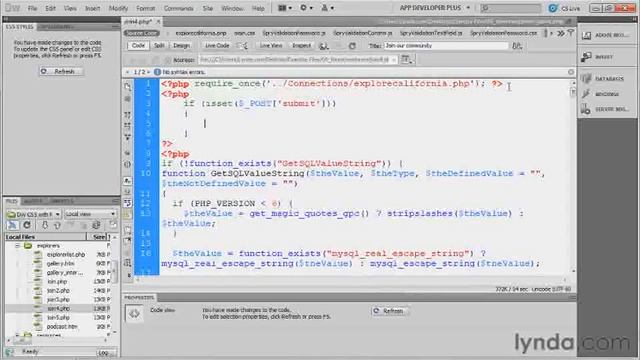The image size is (640, 360).
Task: Click the related files filter funnel icon
Action: click(571, 33)
